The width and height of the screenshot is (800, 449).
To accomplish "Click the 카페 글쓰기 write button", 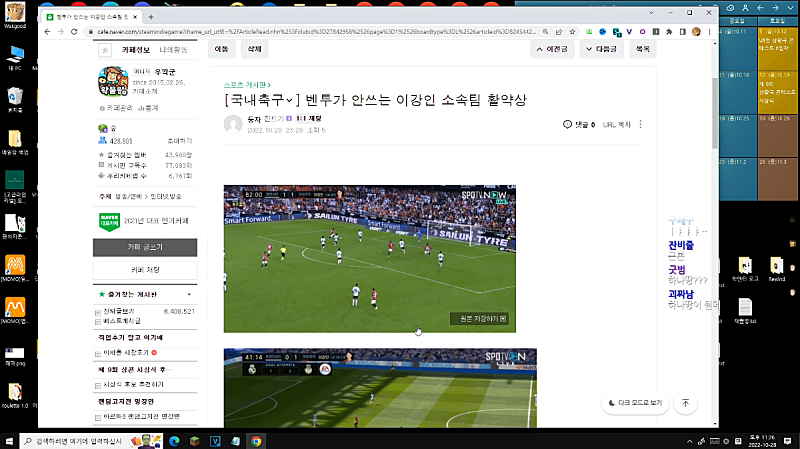I will click(145, 247).
